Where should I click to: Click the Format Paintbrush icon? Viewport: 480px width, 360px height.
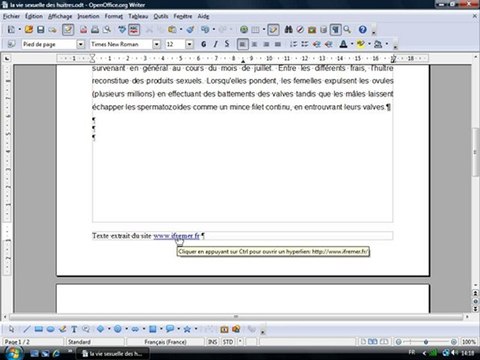pyautogui.click(x=190, y=30)
